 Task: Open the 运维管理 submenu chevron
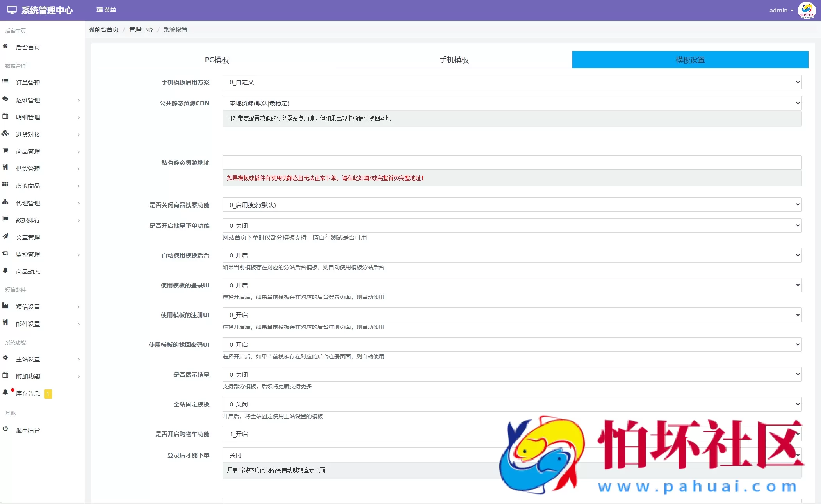[x=78, y=100]
